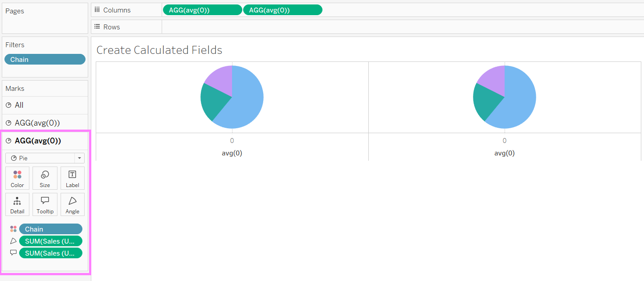Screen dimensions: 644x281
Task: Click the Chain pill in Filters
Action: tap(45, 59)
